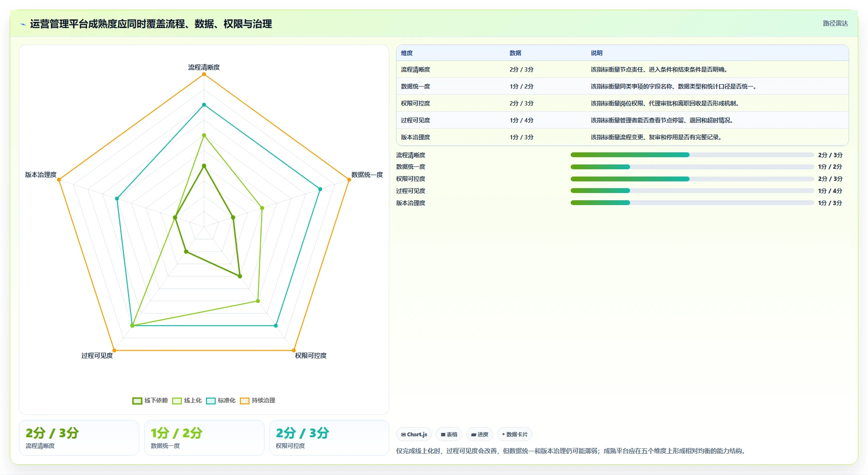Click description starting 该指标衡量流程变更
This screenshot has width=868, height=475.
coord(657,137)
